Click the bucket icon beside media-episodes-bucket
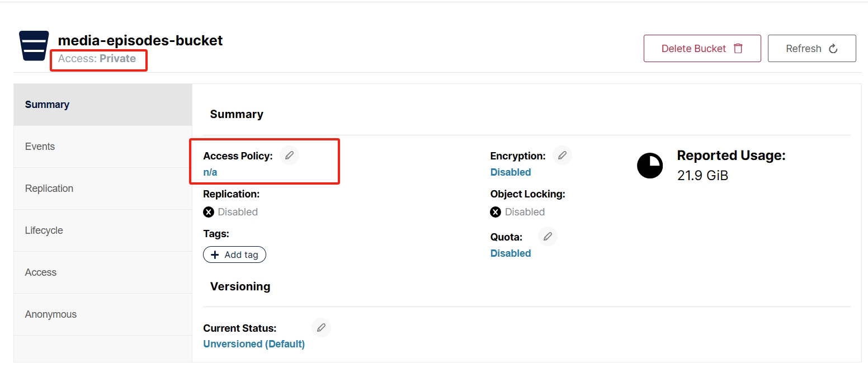Image resolution: width=868 pixels, height=391 pixels. 34,45
